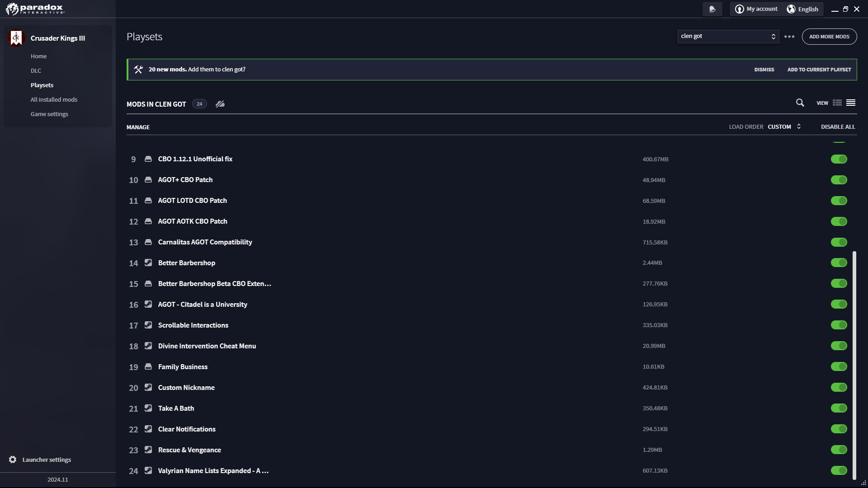Toggle AGOT AOTK CBO Patch switch

839,221
